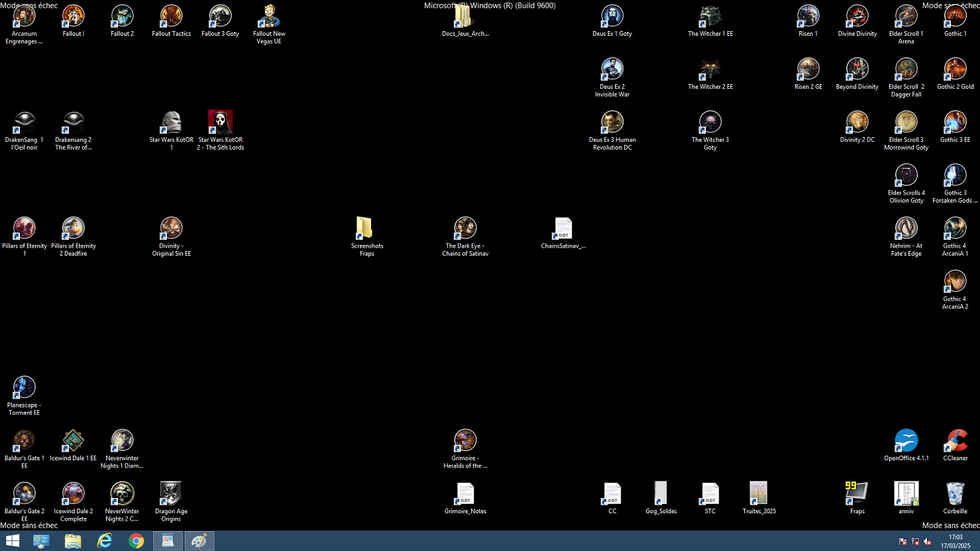Viewport: 980px width, 551px height.
Task: Select Elder Scroll 2 Dagger Fall shortcut
Action: point(906,69)
